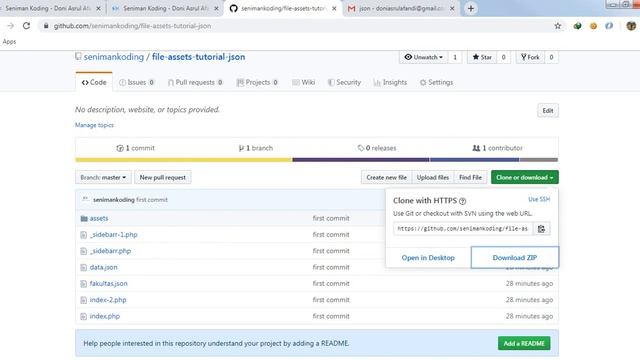Viewport: 640px width, 360px height.
Task: Expand the Unwatch dropdown
Action: (x=423, y=57)
